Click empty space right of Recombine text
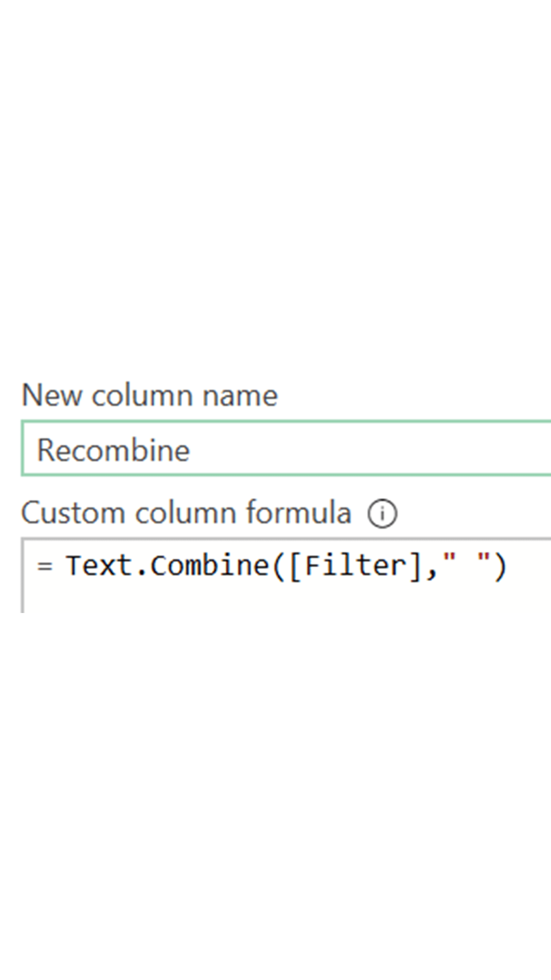This screenshot has height=980, width=551. pyautogui.click(x=361, y=449)
